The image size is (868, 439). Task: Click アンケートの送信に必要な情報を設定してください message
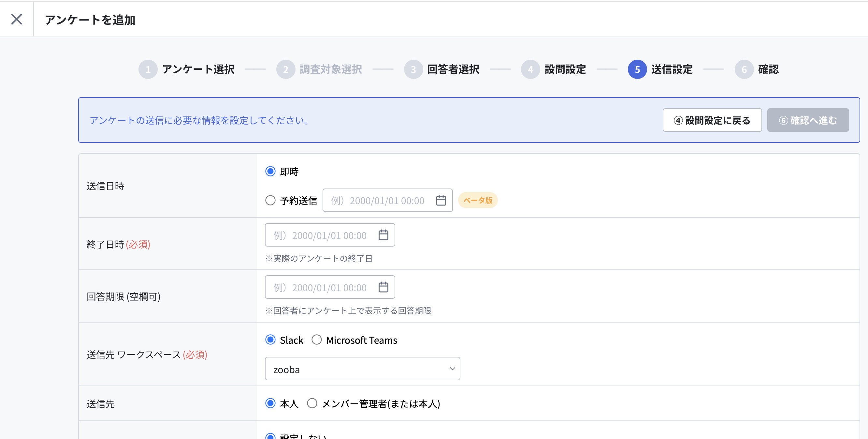(199, 120)
